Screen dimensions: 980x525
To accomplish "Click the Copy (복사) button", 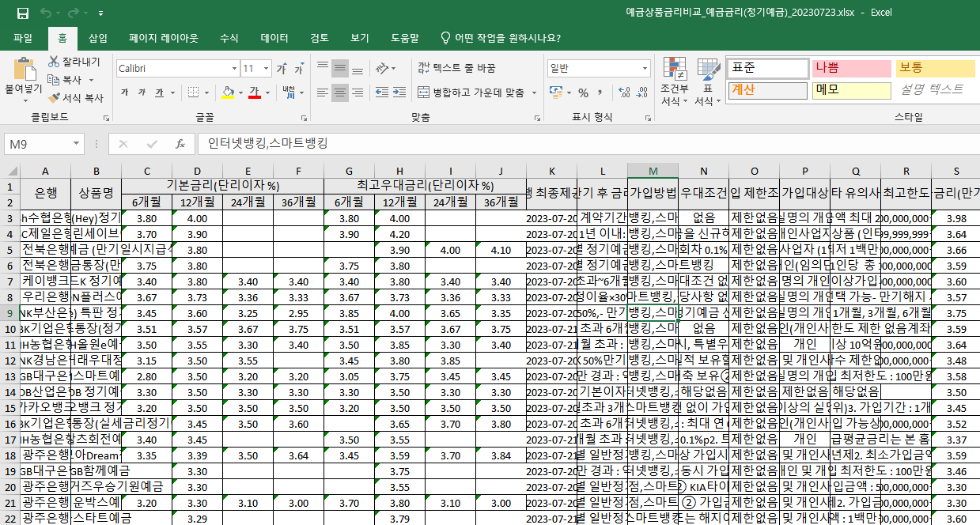I will (x=65, y=80).
